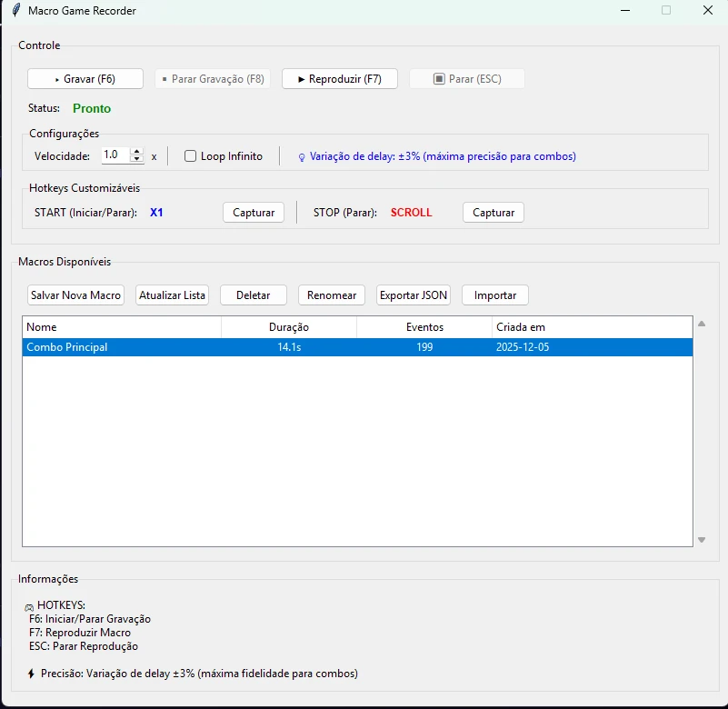Click inside the Velocidade value field
This screenshot has height=709, width=728.
[115, 155]
